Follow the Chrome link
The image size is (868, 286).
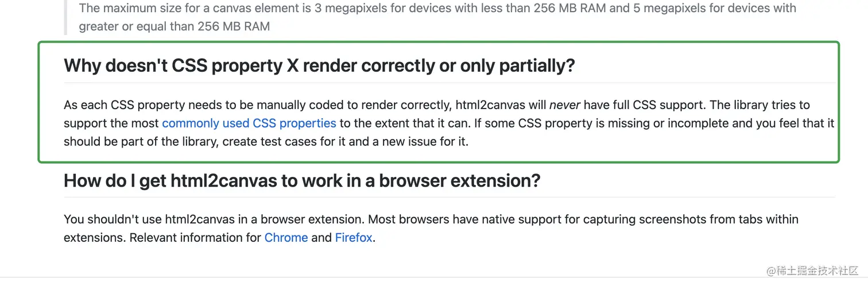click(x=286, y=238)
